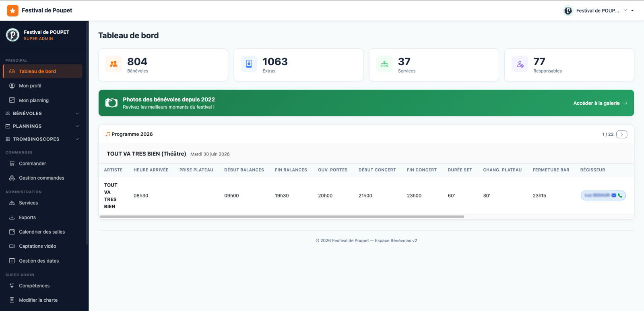
Task: Click the RÉGISSEUR column header
Action: coord(592,170)
